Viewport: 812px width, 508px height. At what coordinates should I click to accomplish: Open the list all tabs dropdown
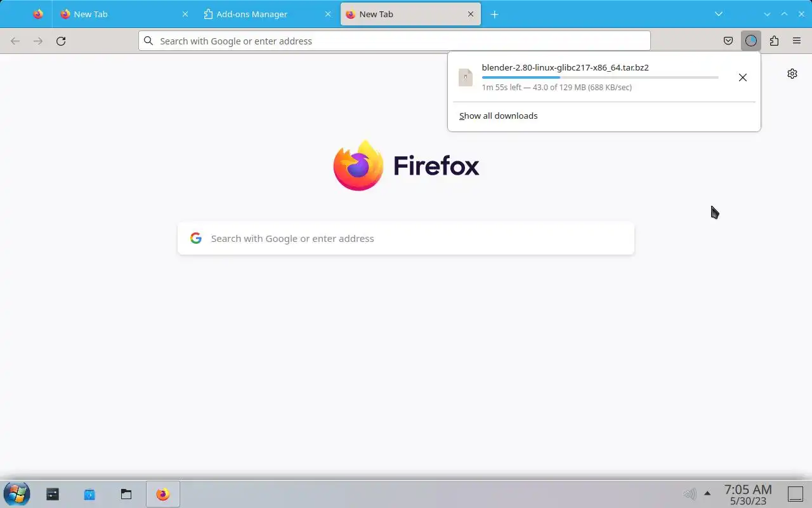tap(719, 14)
